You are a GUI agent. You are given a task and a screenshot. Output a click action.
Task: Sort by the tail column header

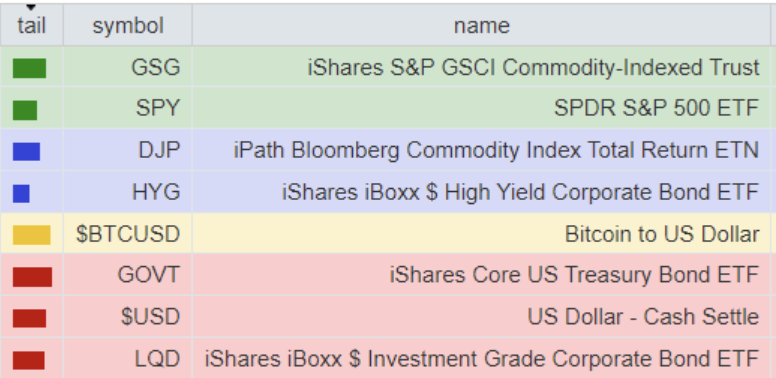pos(32,25)
